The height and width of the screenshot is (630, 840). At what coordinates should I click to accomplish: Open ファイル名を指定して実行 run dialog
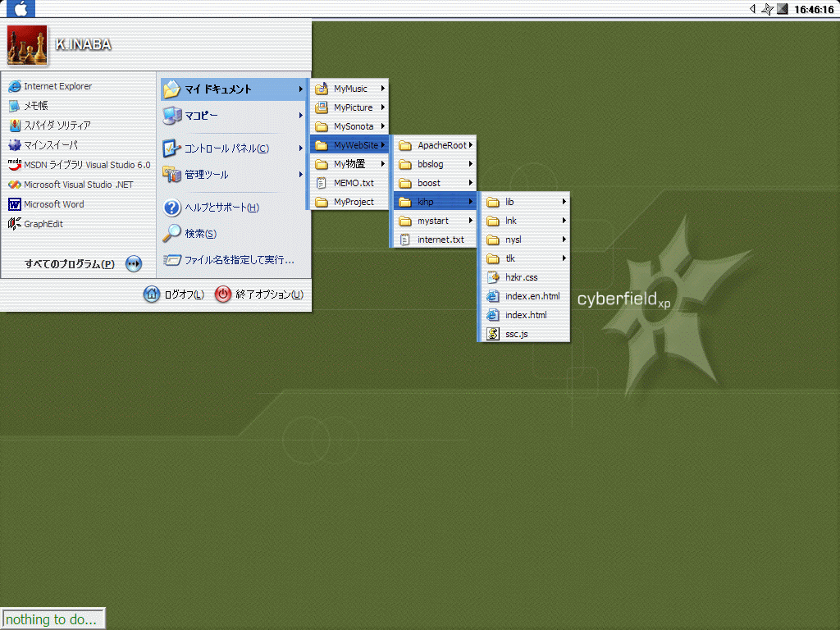(230, 260)
